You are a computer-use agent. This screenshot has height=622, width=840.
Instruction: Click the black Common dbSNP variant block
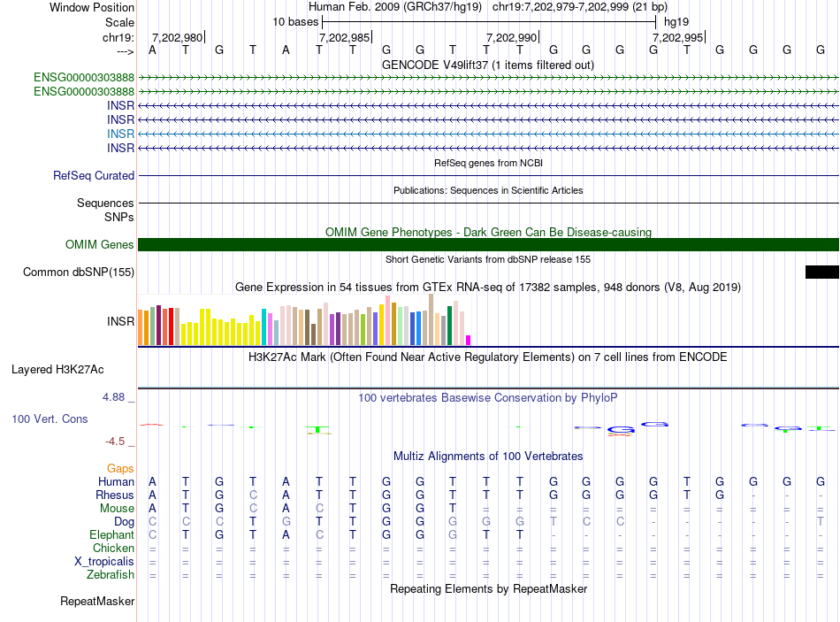pos(821,273)
